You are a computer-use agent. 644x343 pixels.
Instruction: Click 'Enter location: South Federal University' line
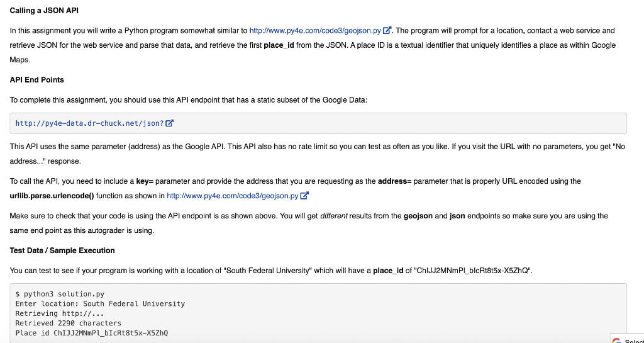[100, 304]
